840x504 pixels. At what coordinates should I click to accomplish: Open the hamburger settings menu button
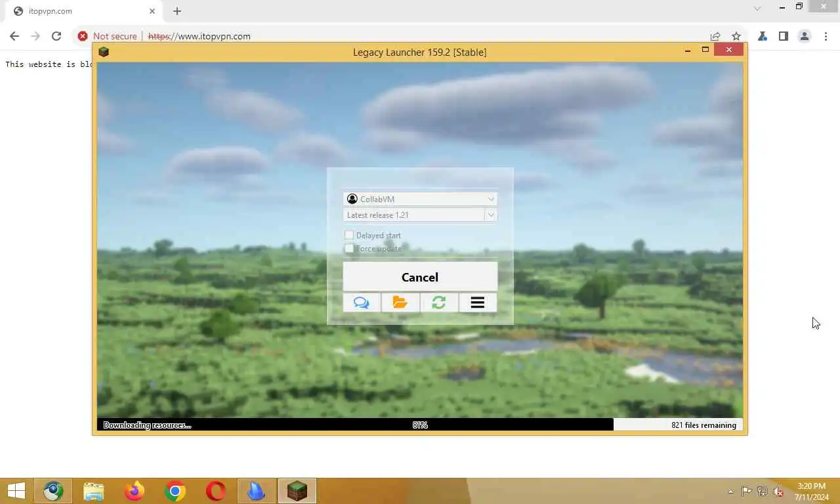(478, 303)
